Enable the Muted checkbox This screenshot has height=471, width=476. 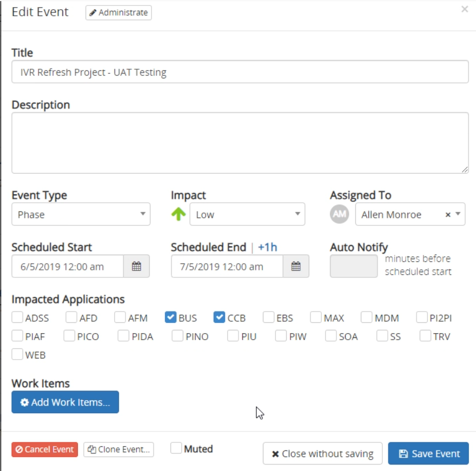[x=176, y=448]
